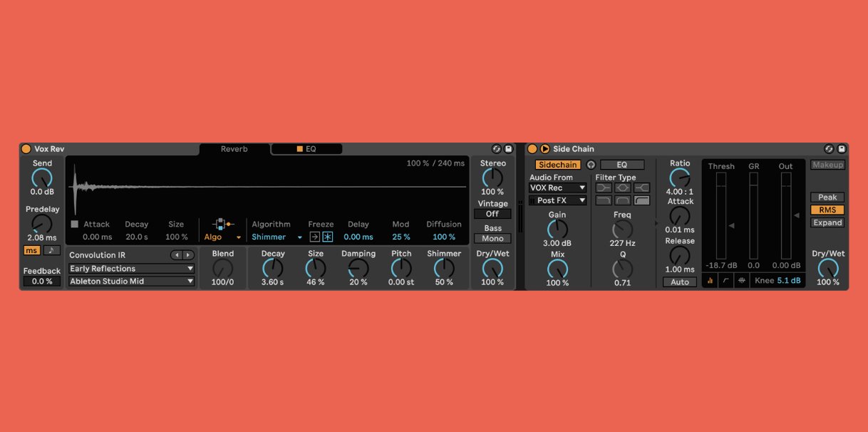
Task: Open the Algo routing dropdown
Action: [x=223, y=237]
